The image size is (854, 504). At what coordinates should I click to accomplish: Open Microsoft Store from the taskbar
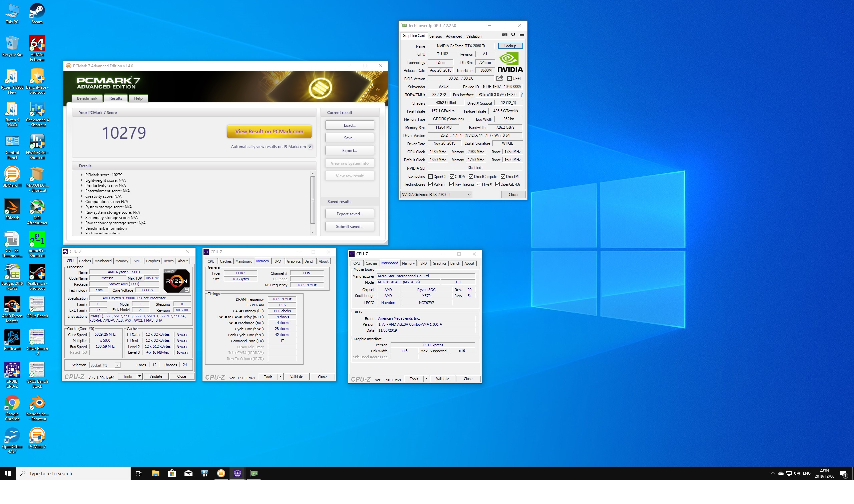coord(172,473)
